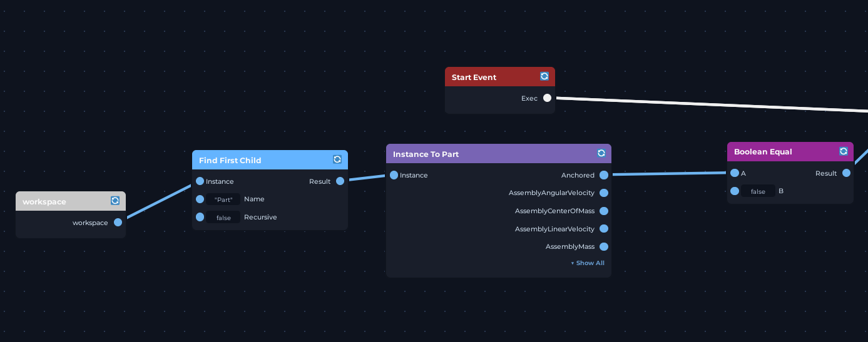The image size is (868, 342).
Task: Edit the "Part" name field
Action: (x=223, y=199)
